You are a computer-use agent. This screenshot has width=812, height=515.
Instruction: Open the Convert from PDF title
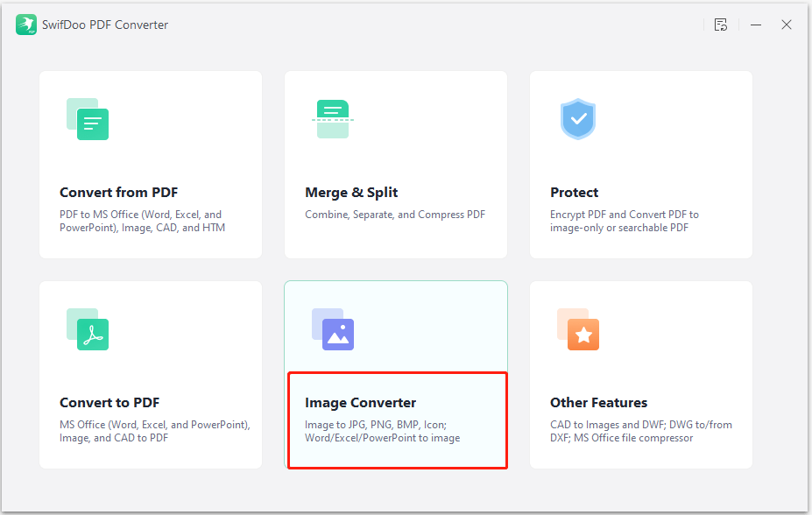coord(118,193)
